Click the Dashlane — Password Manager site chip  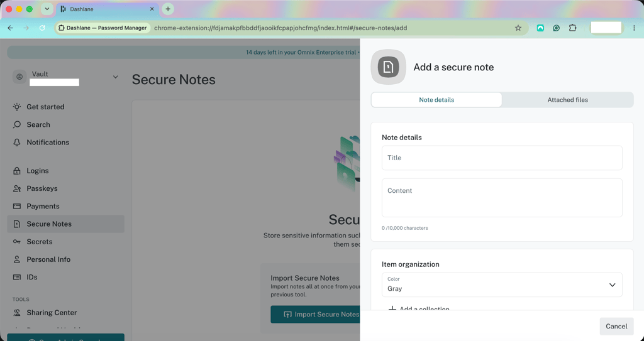[103, 28]
